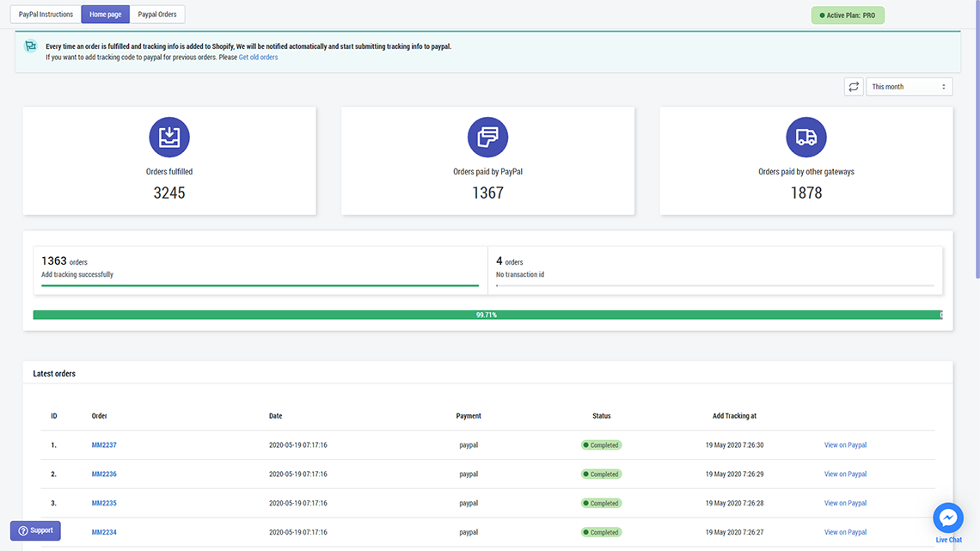This screenshot has height=551, width=980.
Task: Click the refresh sync icon button
Action: [x=853, y=87]
